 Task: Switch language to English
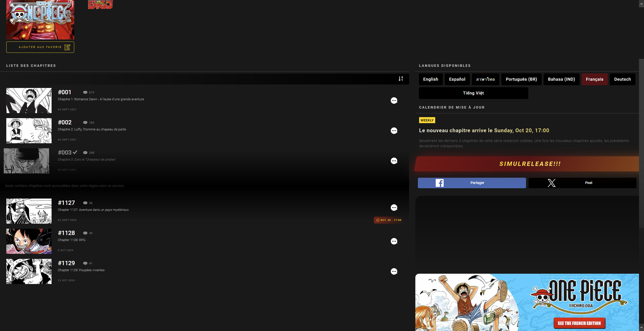(430, 79)
